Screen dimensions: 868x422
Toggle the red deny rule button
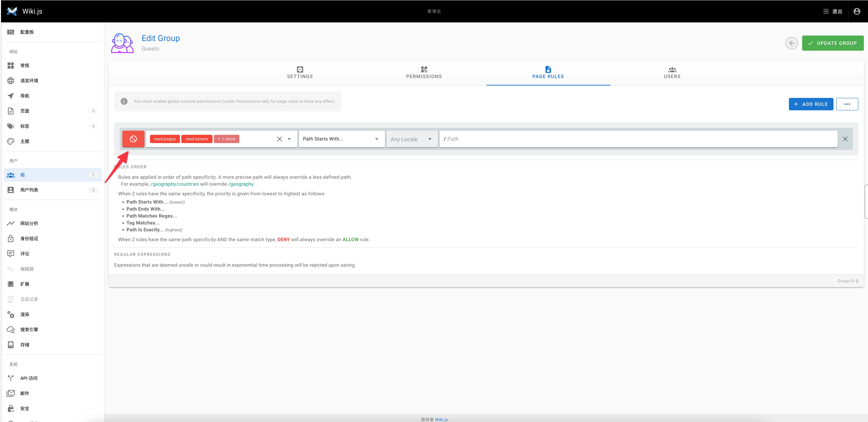point(133,139)
